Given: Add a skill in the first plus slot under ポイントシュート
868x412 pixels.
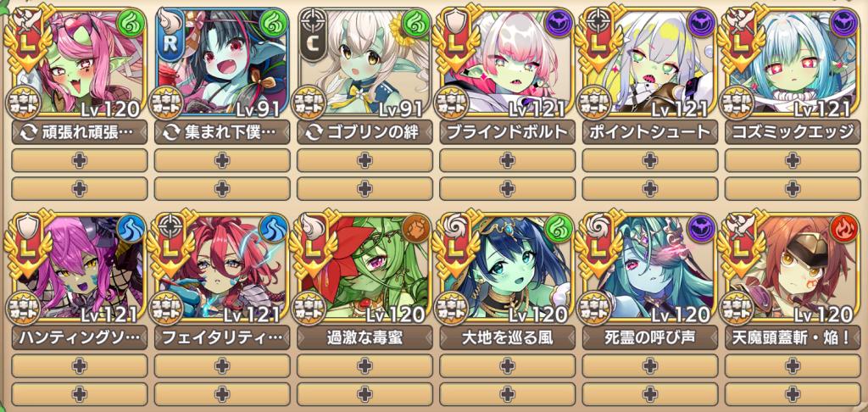Looking at the screenshot, I should (x=650, y=160).
